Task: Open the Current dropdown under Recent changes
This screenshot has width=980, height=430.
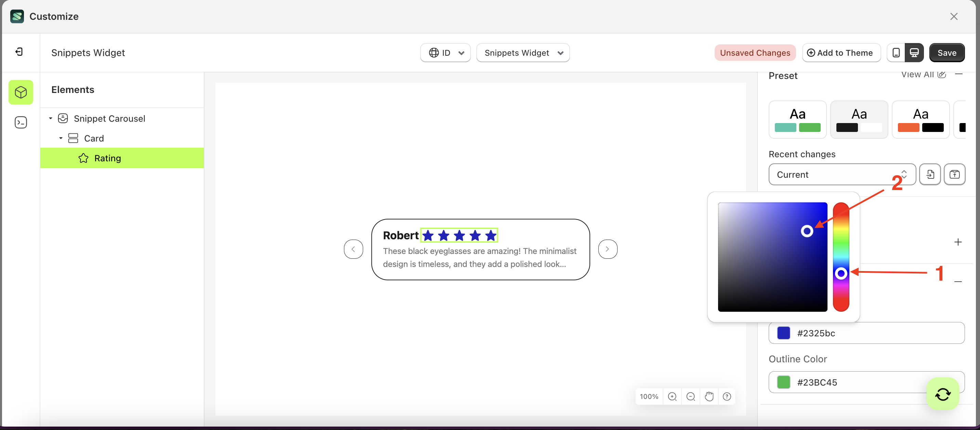Action: pyautogui.click(x=841, y=175)
